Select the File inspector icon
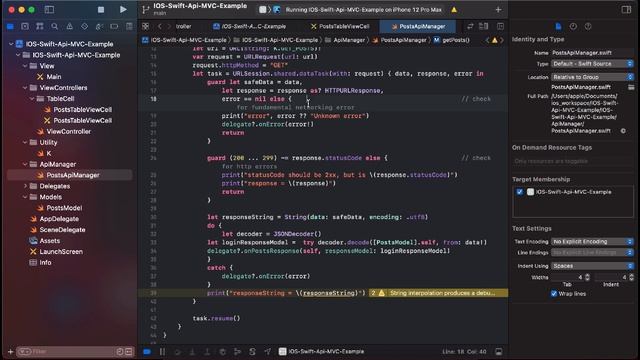The height and width of the screenshot is (360, 640). click(x=558, y=27)
